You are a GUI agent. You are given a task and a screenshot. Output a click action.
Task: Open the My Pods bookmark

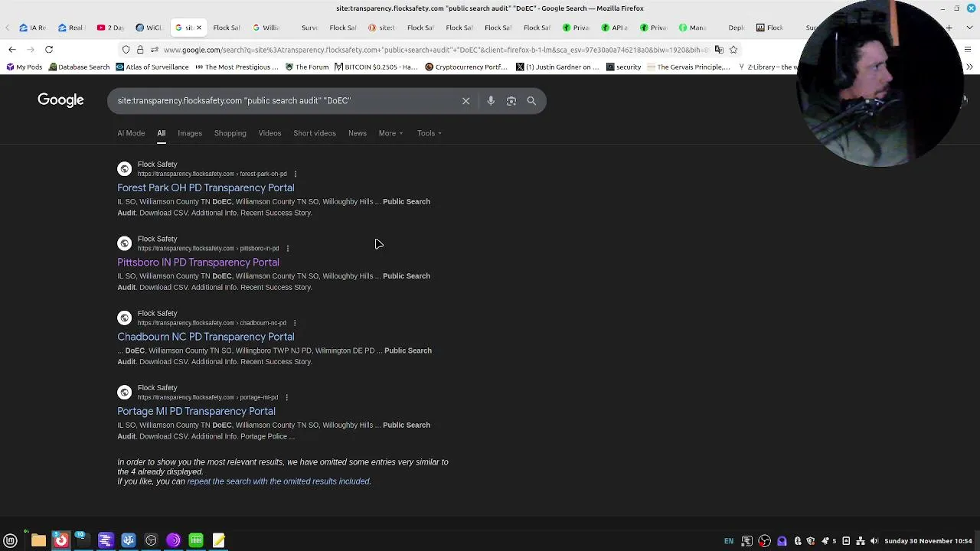[x=24, y=67]
